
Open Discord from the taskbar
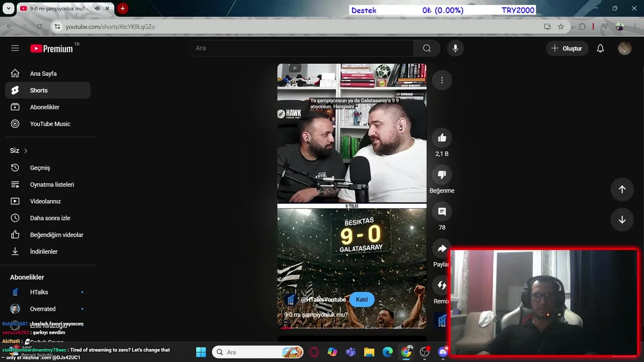tap(443, 352)
